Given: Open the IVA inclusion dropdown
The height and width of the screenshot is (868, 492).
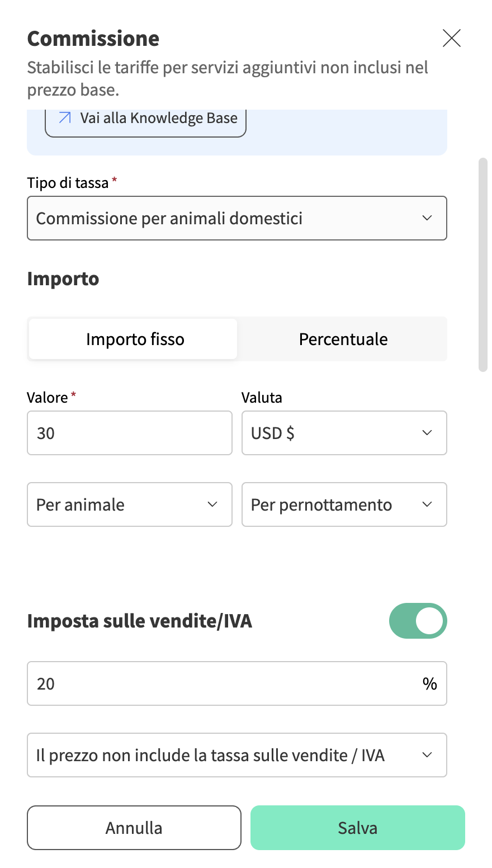Looking at the screenshot, I should click(236, 755).
